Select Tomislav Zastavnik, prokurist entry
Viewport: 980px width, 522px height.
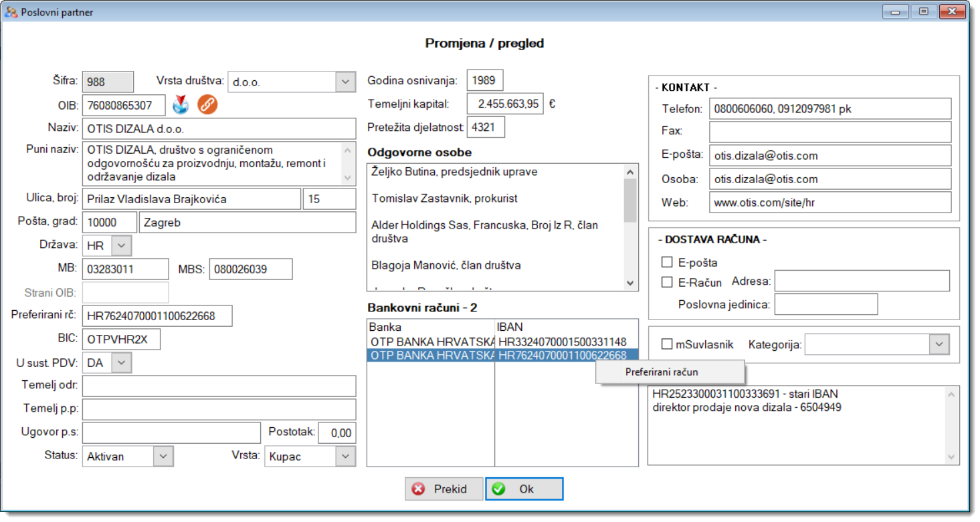pyautogui.click(x=444, y=199)
